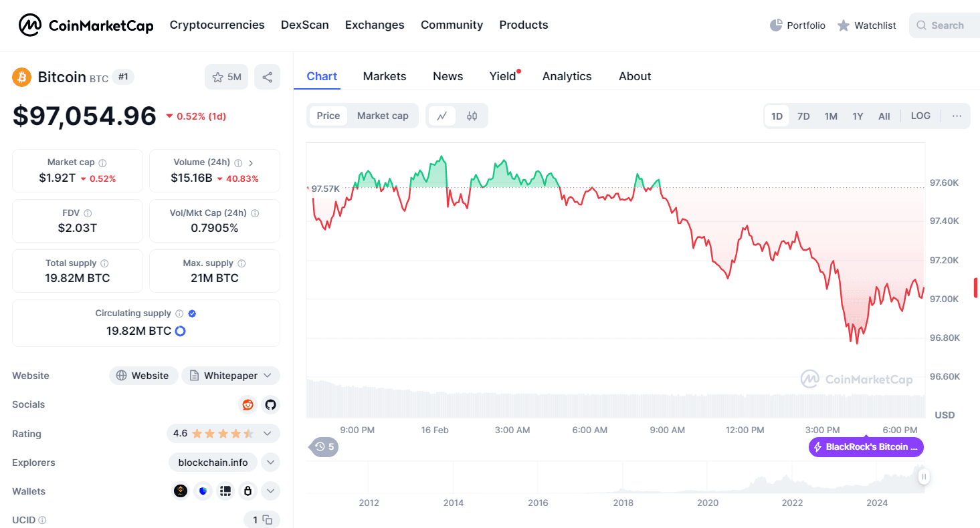
Task: Visit the blockchain.info explorer link
Action: click(x=213, y=462)
